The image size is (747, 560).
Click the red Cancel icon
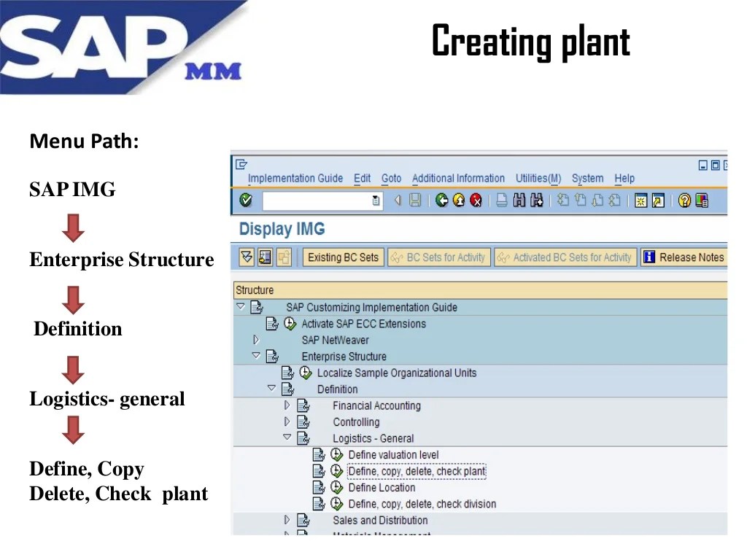[x=476, y=201]
